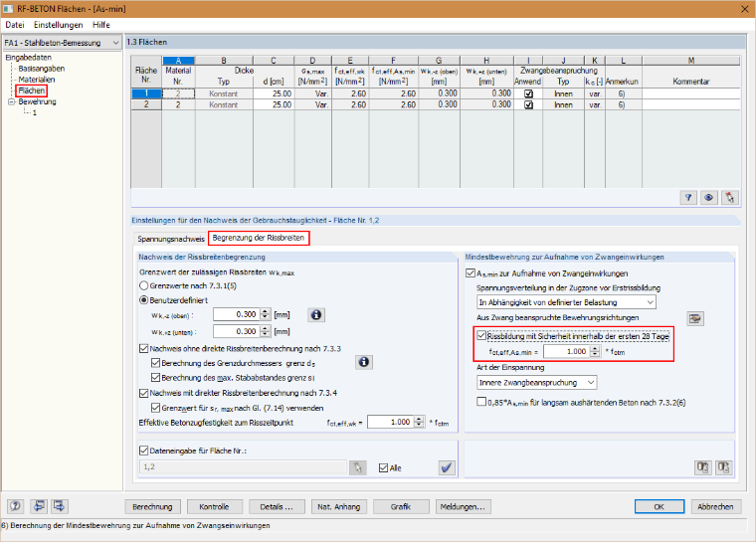
Task: Click the blue checkmark apply icon
Action: click(447, 467)
